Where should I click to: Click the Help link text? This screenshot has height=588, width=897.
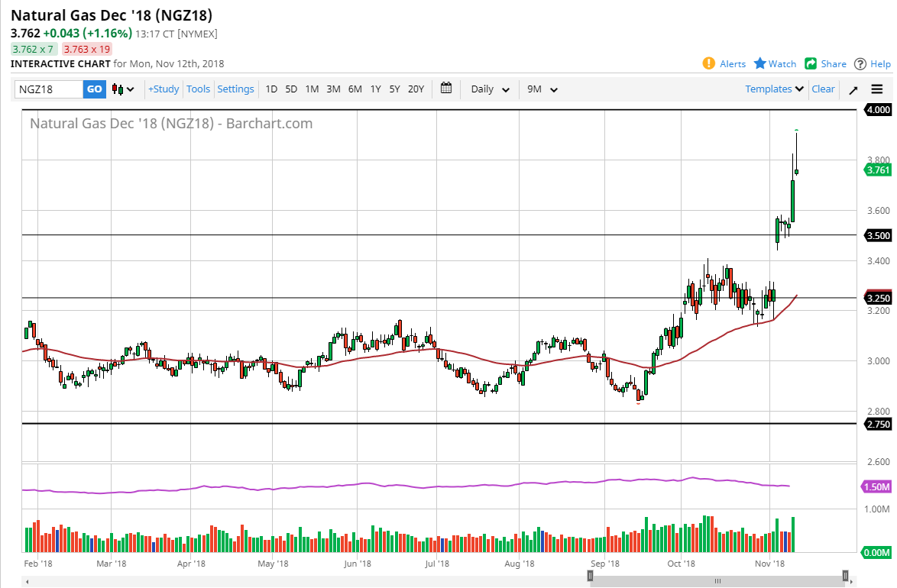click(880, 64)
